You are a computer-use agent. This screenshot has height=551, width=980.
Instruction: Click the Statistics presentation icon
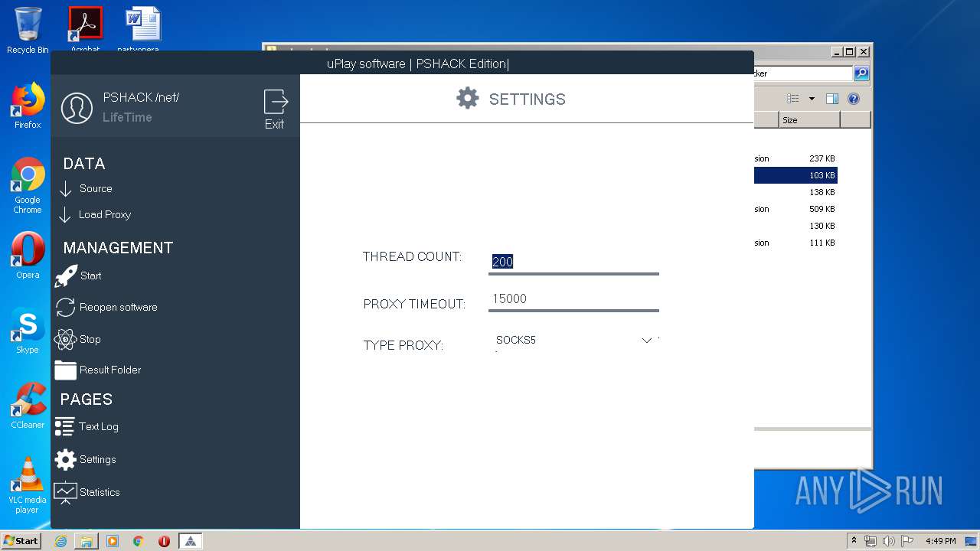pyautogui.click(x=65, y=493)
